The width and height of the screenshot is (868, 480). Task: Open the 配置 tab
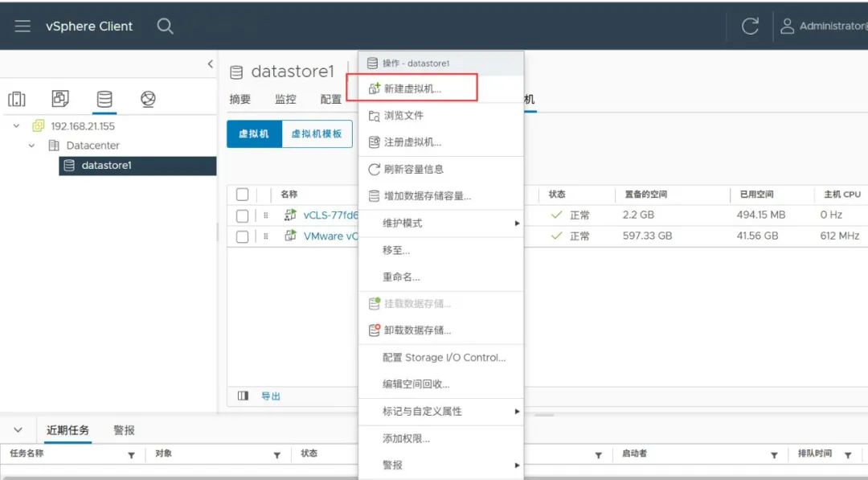pyautogui.click(x=331, y=99)
